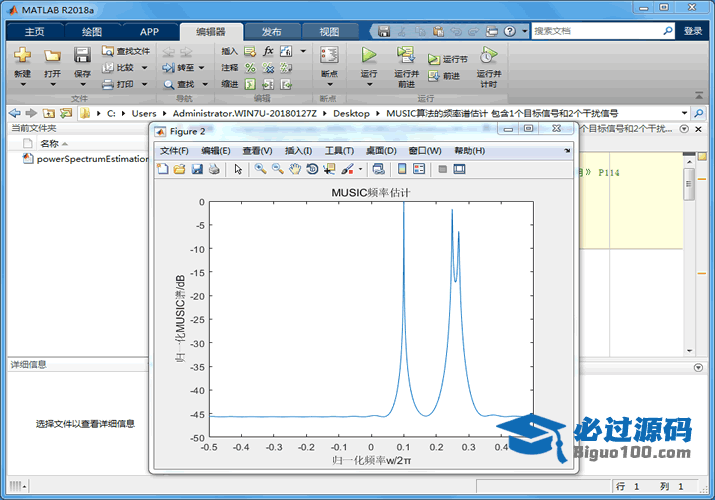
Task: Toggle the Data Cursor tool in Figure 2
Action: click(x=329, y=169)
